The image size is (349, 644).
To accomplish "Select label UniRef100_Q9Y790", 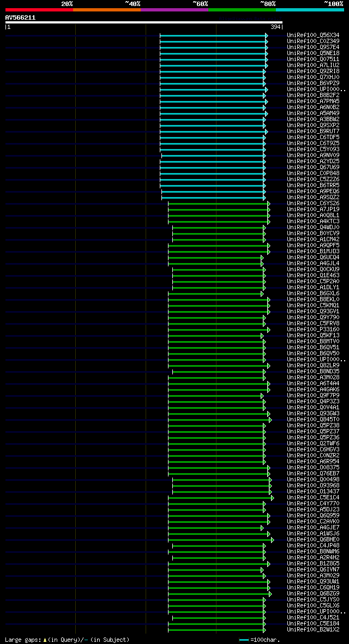I will 313,318.
